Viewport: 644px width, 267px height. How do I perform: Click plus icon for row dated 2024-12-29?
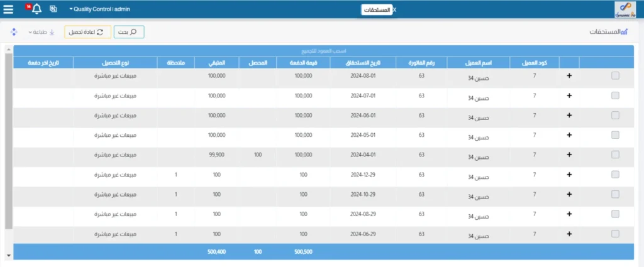point(569,176)
